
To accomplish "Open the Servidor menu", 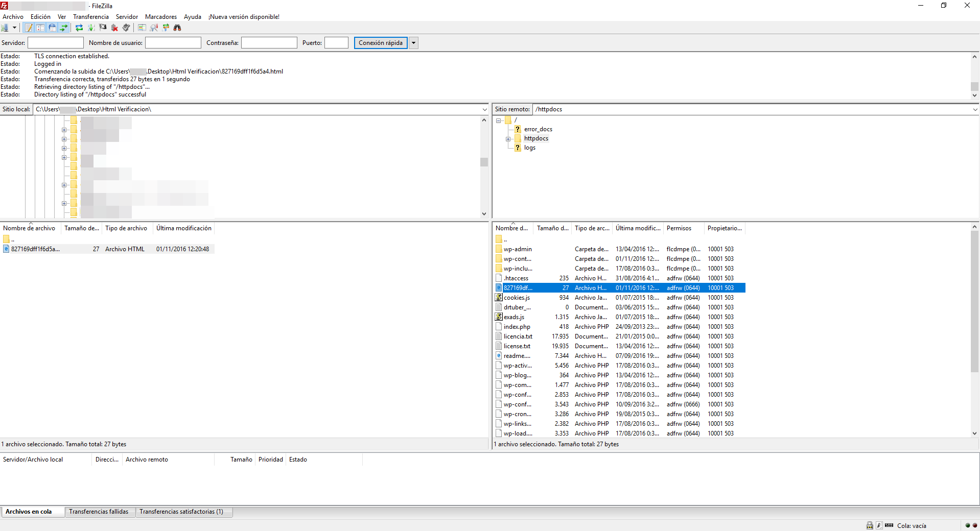I will (127, 17).
